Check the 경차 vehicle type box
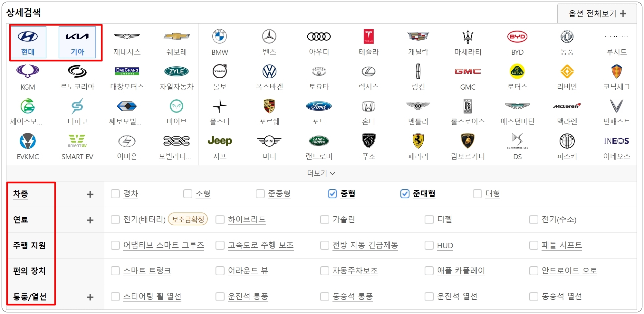Viewport: 644px width, 314px height. coord(115,194)
